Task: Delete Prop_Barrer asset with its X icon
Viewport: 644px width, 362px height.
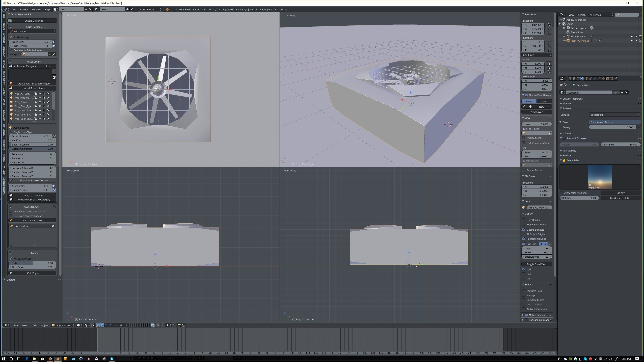Action: [x=48, y=102]
